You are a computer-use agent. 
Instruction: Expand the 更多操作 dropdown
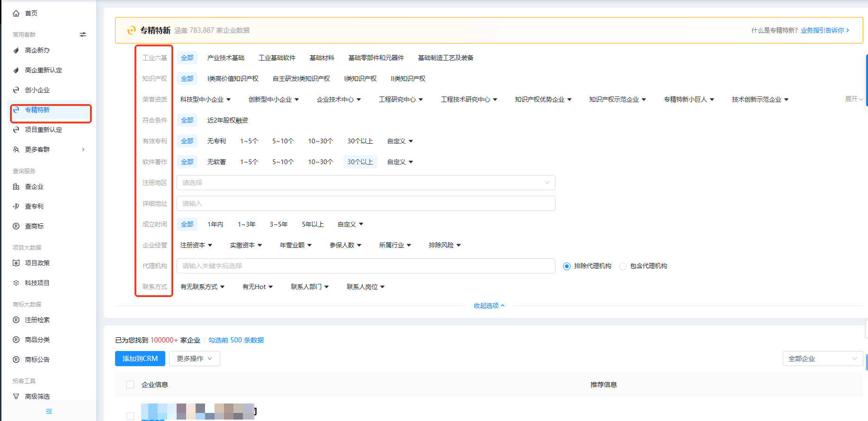click(x=194, y=359)
